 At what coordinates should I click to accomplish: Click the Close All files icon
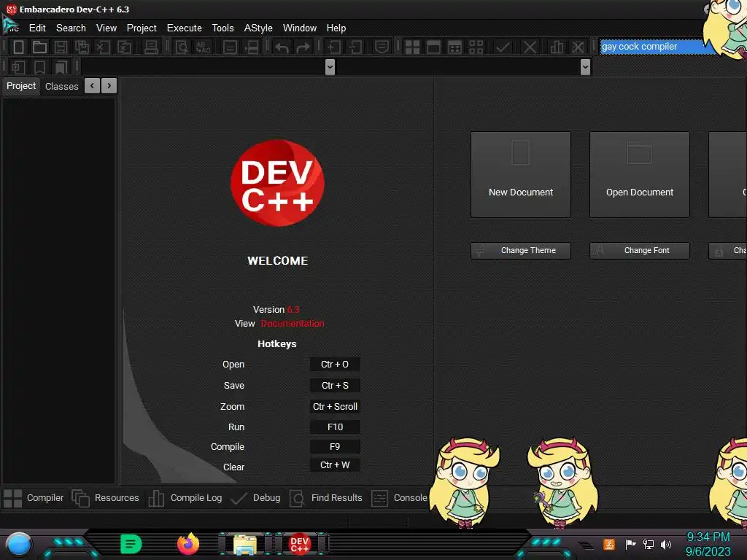[x=124, y=47]
